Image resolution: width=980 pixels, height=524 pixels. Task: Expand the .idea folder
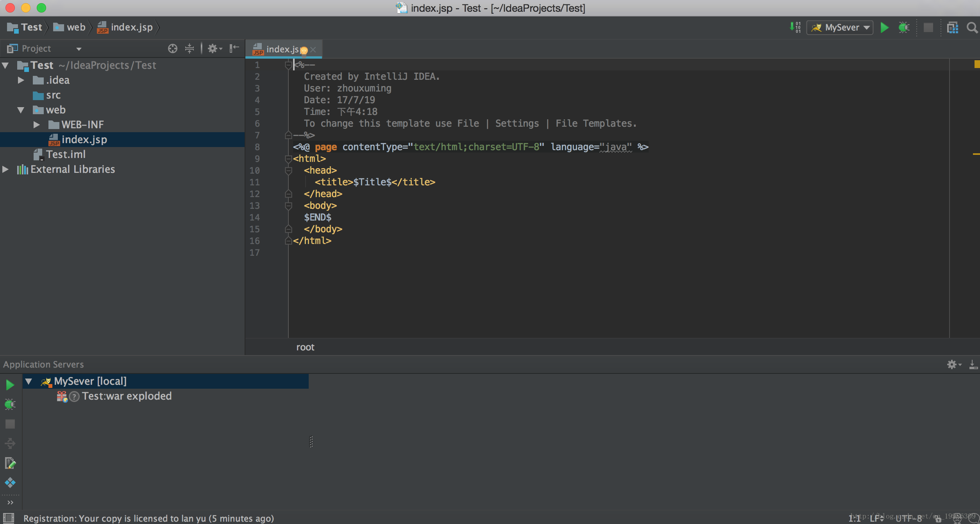coord(21,80)
